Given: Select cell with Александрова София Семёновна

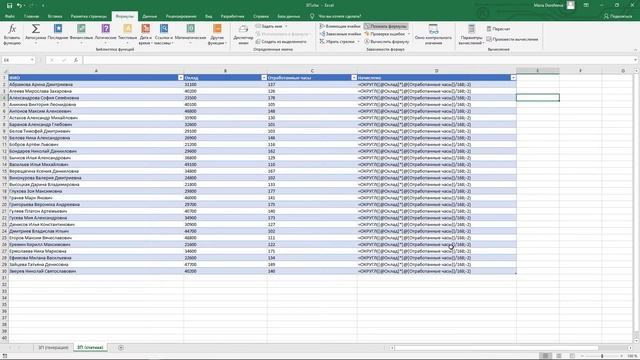Looking at the screenshot, I should click(x=96, y=98).
